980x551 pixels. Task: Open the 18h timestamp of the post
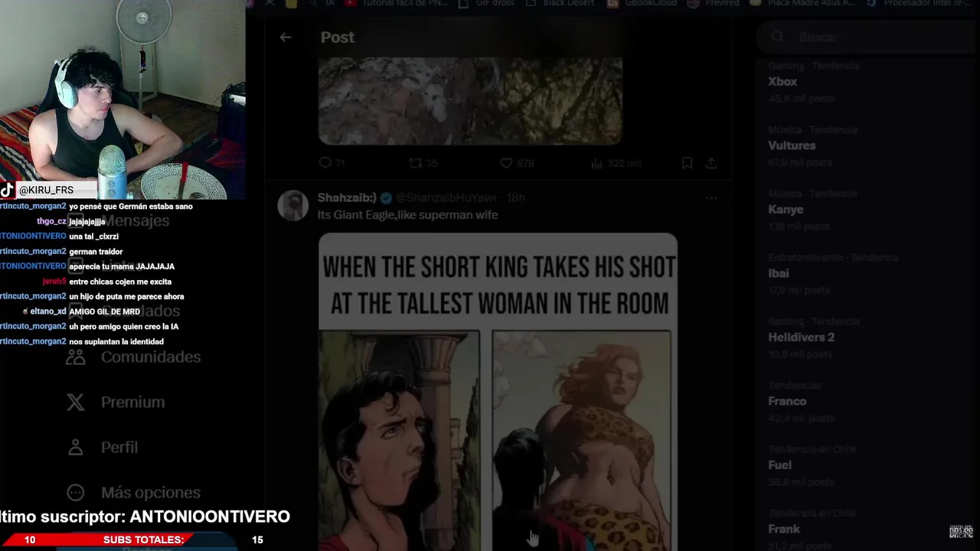pyautogui.click(x=516, y=197)
